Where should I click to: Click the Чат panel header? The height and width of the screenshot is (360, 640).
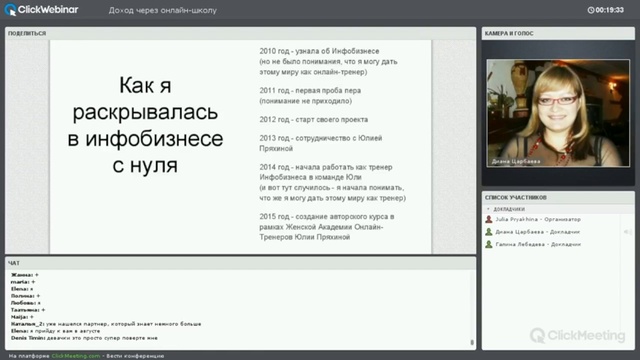pyautogui.click(x=240, y=263)
